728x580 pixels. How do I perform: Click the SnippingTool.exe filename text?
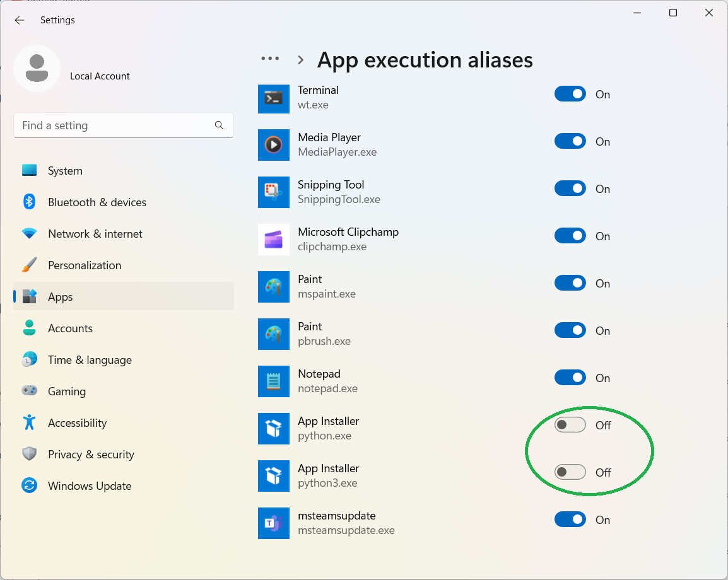tap(339, 199)
